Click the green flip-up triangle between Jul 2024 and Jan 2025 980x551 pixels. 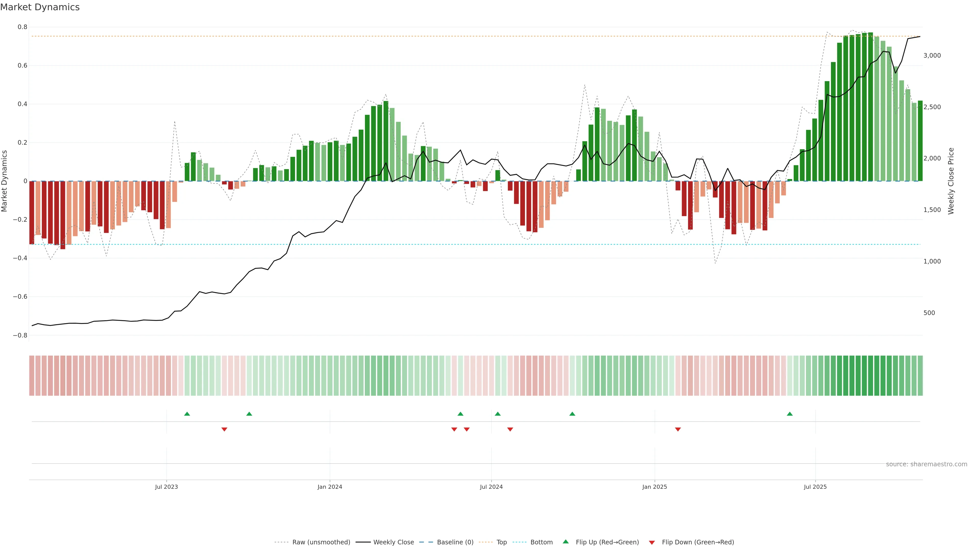572,414
